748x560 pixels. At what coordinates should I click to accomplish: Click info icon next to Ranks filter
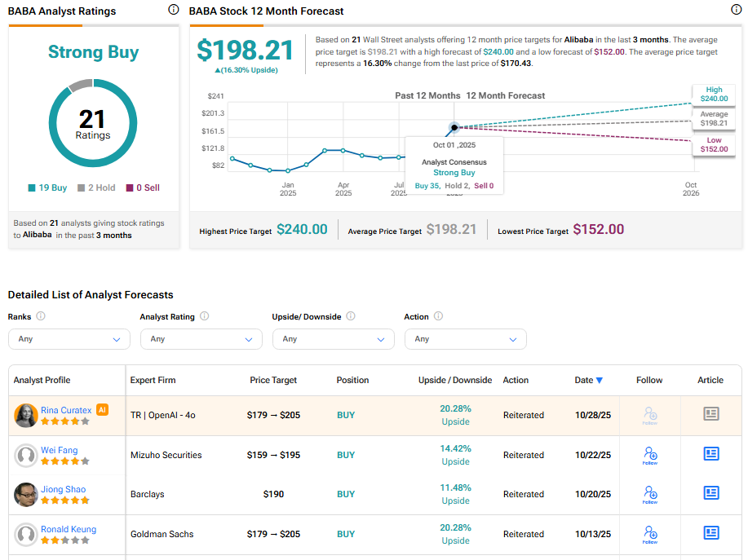point(41,316)
